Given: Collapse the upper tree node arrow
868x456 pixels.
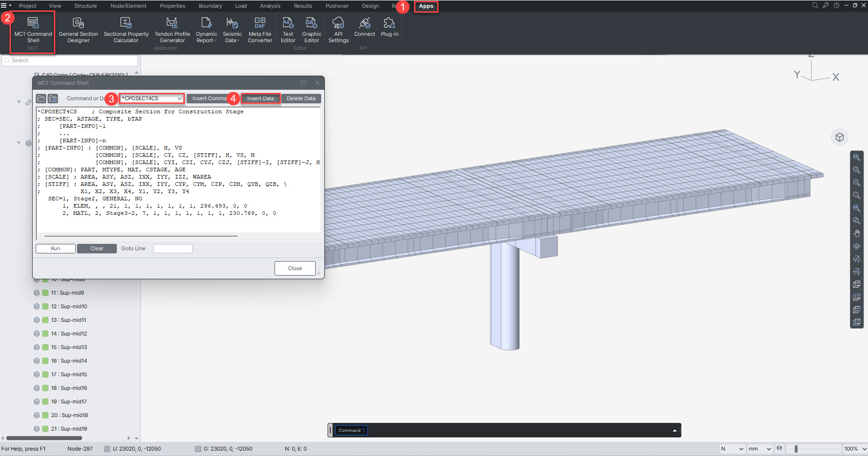Looking at the screenshot, I should point(19,102).
